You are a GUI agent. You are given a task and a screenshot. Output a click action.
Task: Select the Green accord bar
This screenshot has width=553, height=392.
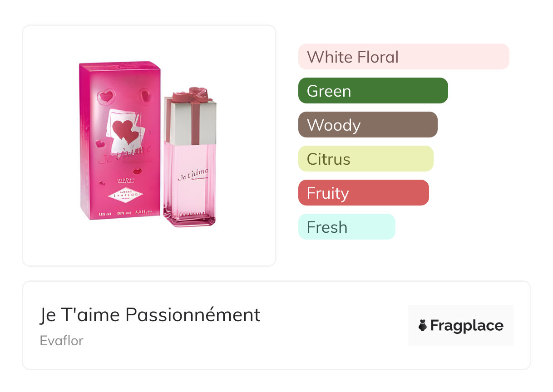(373, 91)
